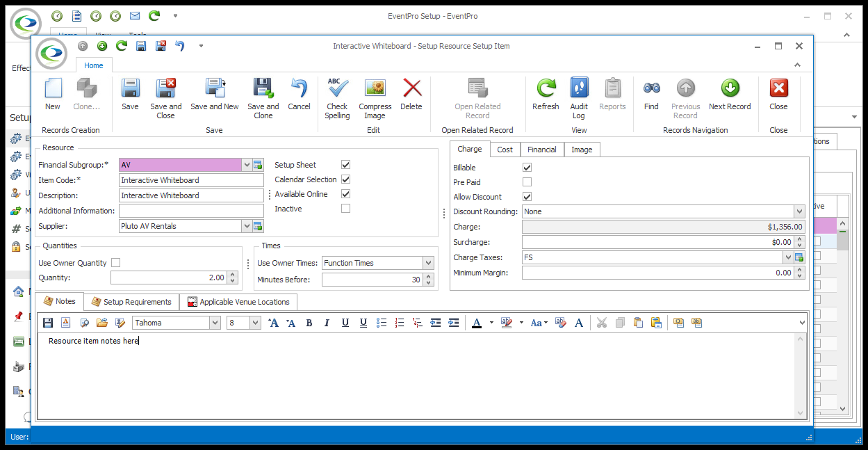Toggle the Allow Discount checkbox

tap(527, 197)
